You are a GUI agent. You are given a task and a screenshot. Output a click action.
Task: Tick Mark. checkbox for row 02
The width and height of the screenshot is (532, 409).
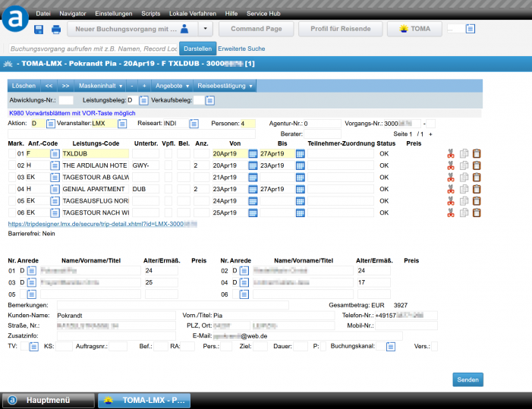click(x=12, y=165)
